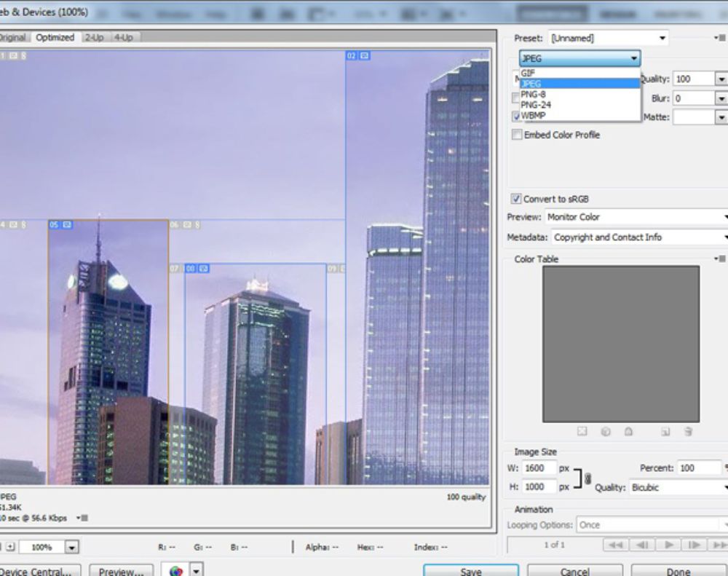Enable Embed Color Profile checkbox

(516, 135)
